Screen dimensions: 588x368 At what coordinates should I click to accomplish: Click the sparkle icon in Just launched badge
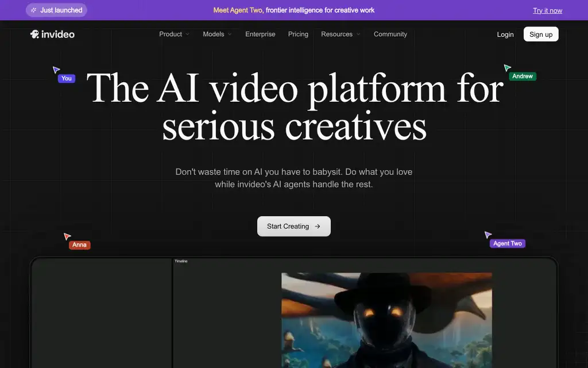coord(33,10)
